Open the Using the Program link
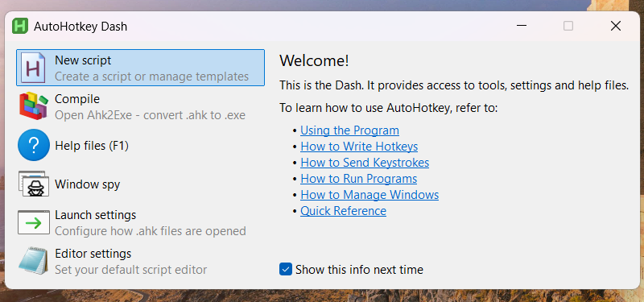Viewport: 644px width, 302px height. [x=349, y=130]
